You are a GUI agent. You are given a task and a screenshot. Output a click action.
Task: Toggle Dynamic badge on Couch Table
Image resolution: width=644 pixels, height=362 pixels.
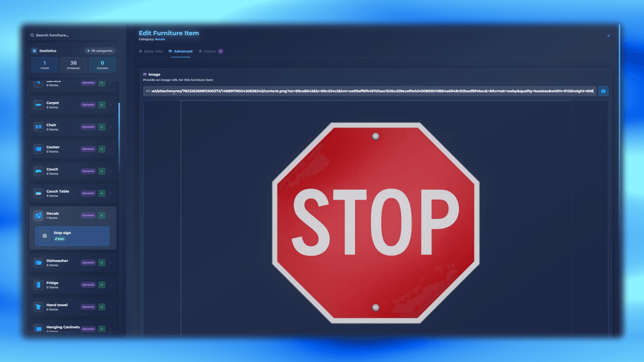click(88, 193)
